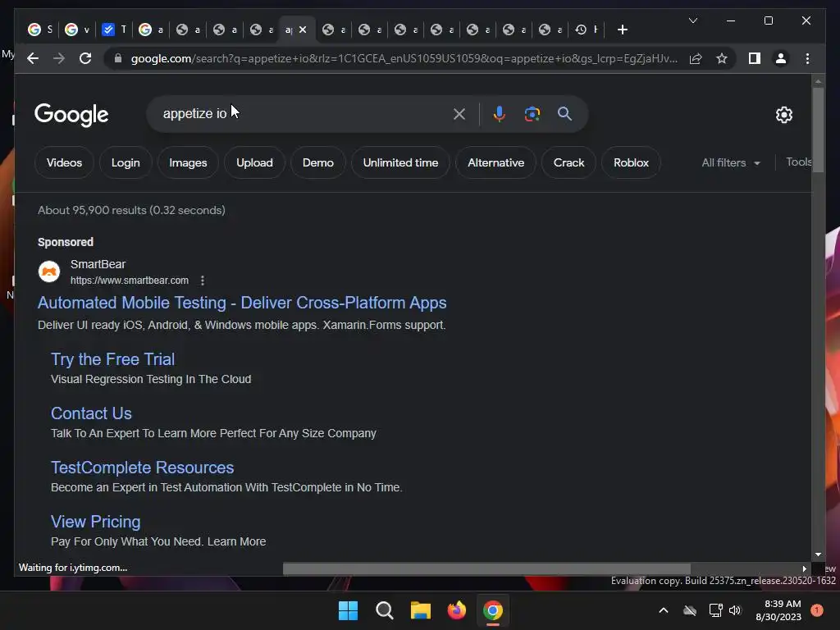Click the browser forward arrow
The width and height of the screenshot is (840, 630).
point(59,58)
